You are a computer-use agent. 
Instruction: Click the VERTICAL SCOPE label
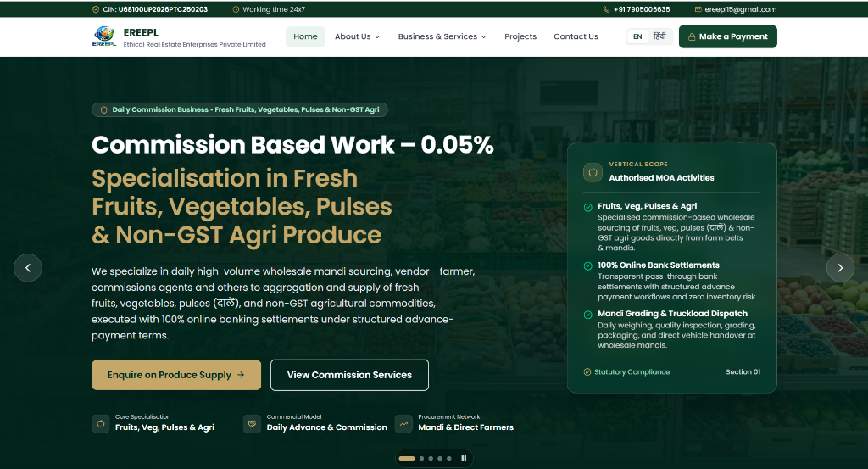point(638,165)
